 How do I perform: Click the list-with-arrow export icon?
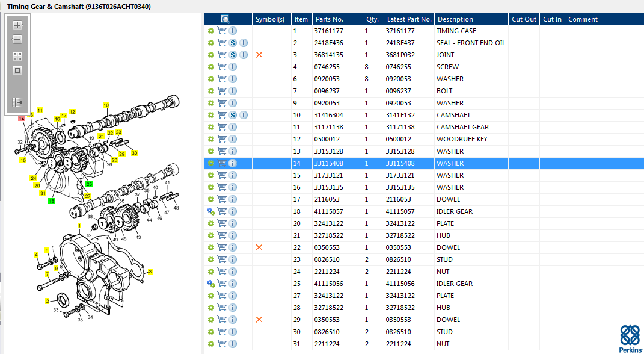point(17,102)
